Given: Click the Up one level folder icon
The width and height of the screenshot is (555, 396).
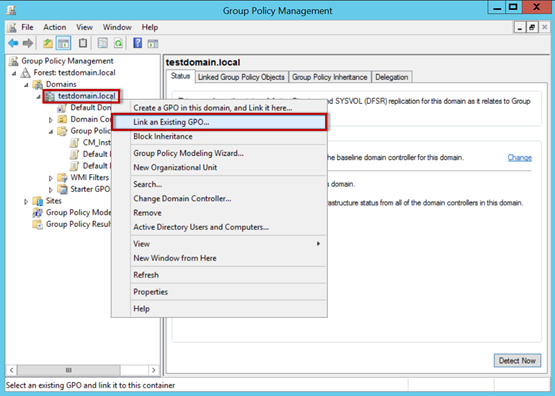Looking at the screenshot, I should coord(47,43).
